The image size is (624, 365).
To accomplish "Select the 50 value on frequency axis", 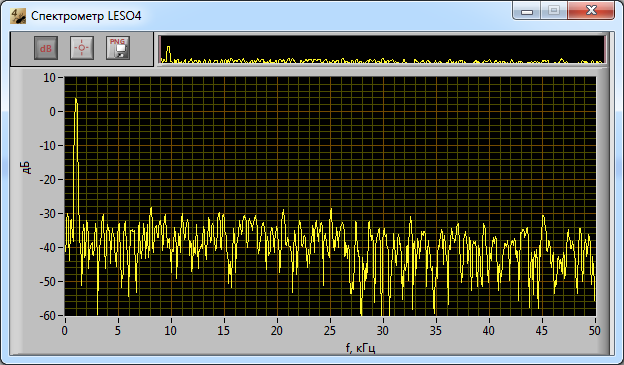I will click(595, 330).
